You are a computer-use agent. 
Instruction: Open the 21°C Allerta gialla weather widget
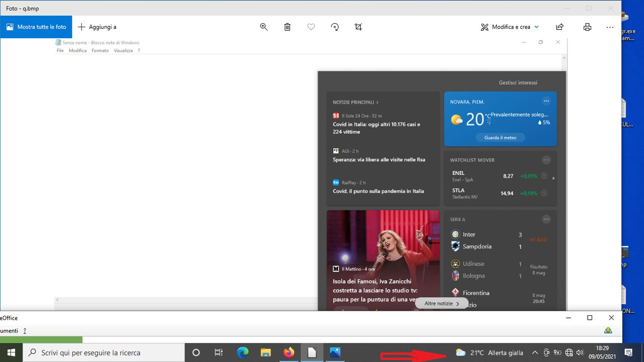[x=490, y=353]
